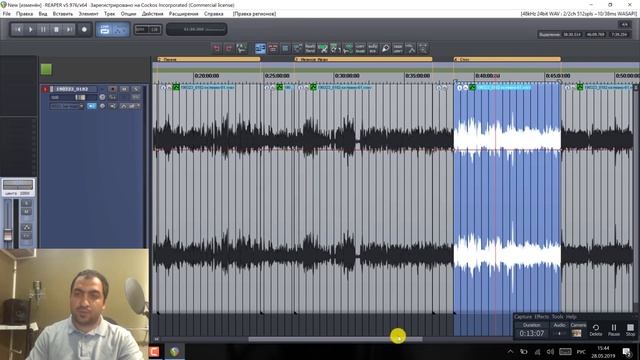Open the Правка menu
This screenshot has height=360, width=640.
[x=24, y=13]
